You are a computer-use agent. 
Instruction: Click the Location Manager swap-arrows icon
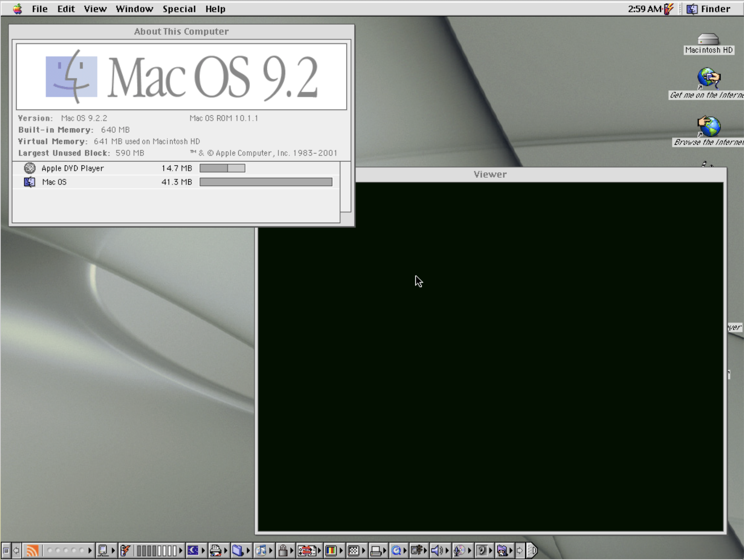point(307,550)
